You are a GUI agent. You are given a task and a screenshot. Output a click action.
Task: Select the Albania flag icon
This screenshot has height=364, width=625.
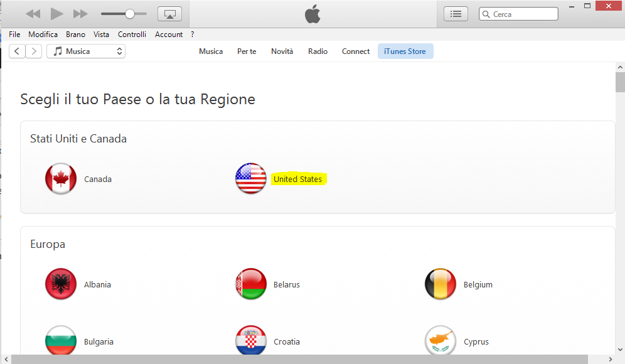pyautogui.click(x=61, y=284)
